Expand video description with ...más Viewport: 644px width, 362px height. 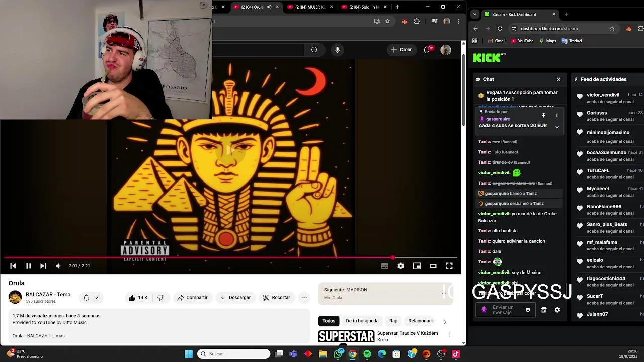[x=58, y=336]
